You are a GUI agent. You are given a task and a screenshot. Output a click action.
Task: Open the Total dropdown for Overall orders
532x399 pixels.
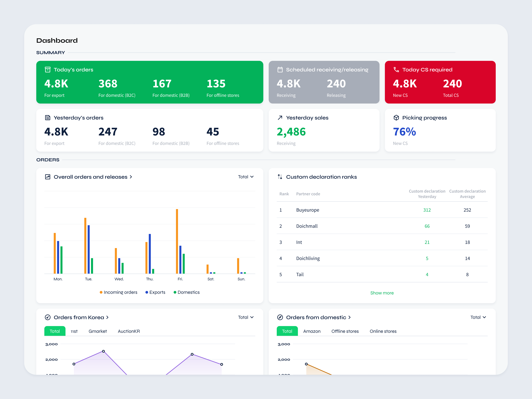[x=246, y=177]
